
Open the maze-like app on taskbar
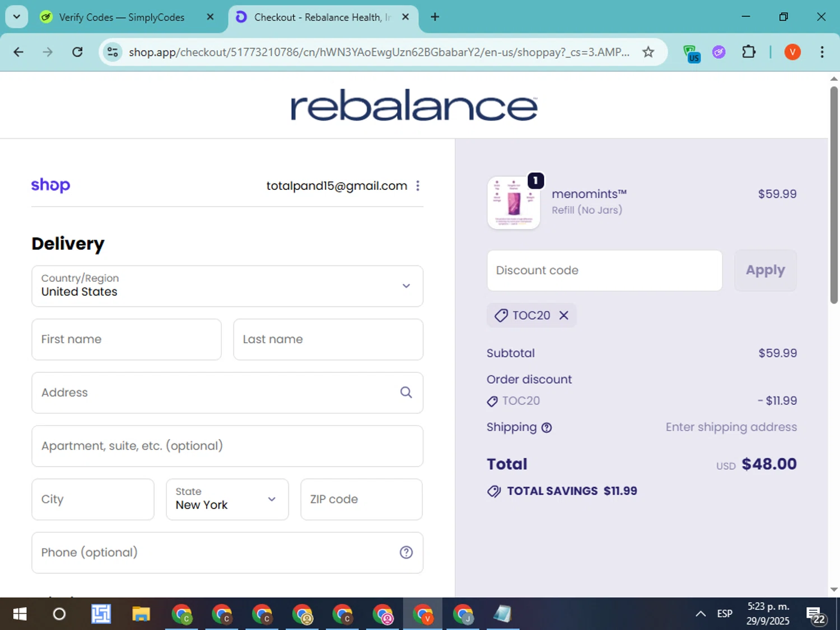pyautogui.click(x=101, y=614)
